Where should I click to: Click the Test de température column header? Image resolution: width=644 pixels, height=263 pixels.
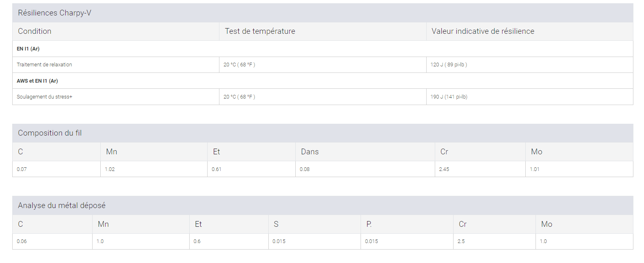coord(260,31)
